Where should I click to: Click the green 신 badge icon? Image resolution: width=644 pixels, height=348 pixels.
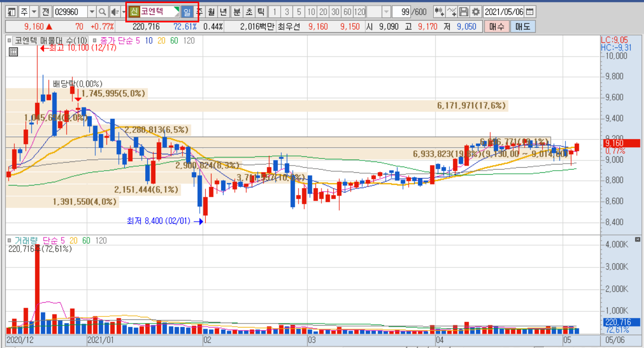point(134,12)
